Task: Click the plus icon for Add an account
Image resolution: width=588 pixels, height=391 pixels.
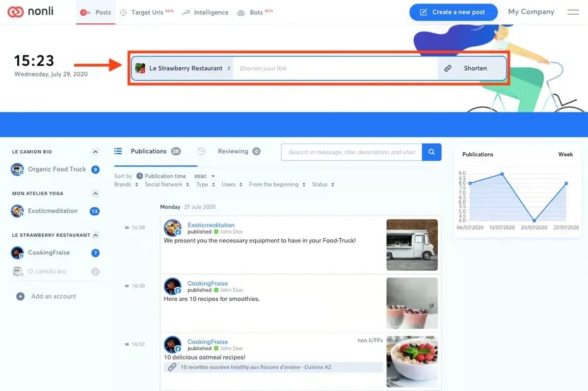Action: point(20,296)
